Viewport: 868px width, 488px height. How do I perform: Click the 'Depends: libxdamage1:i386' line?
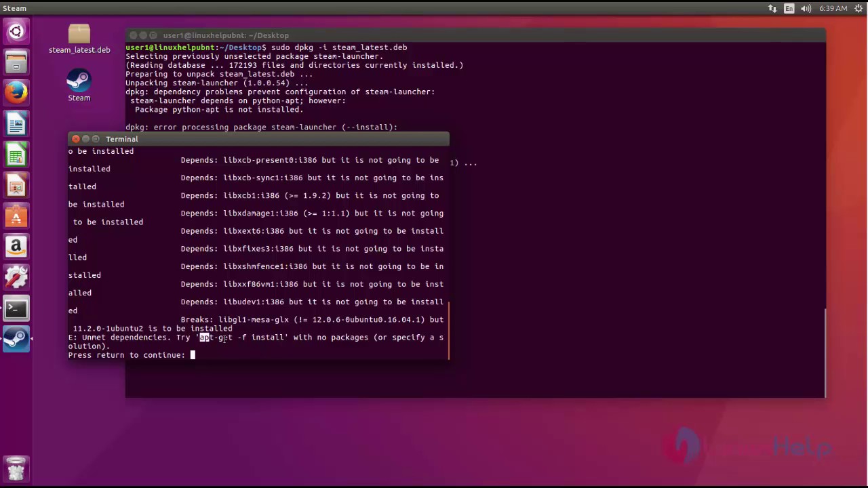312,213
